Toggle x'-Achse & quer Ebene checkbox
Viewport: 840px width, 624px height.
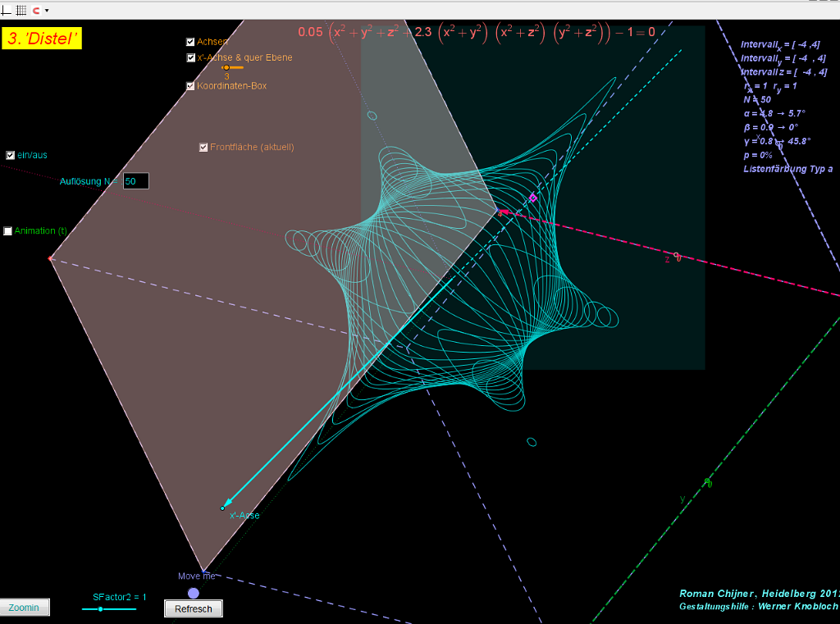click(x=191, y=58)
